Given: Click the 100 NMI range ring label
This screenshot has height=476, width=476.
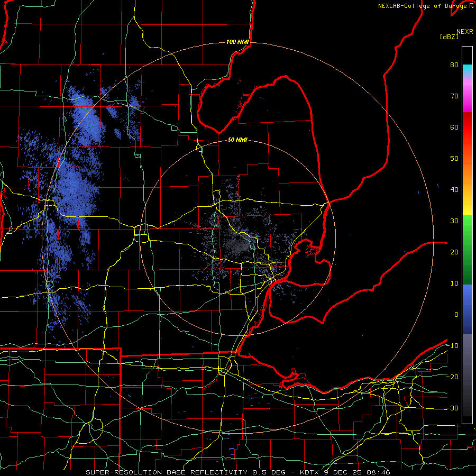Looking at the screenshot, I should coord(237,42).
